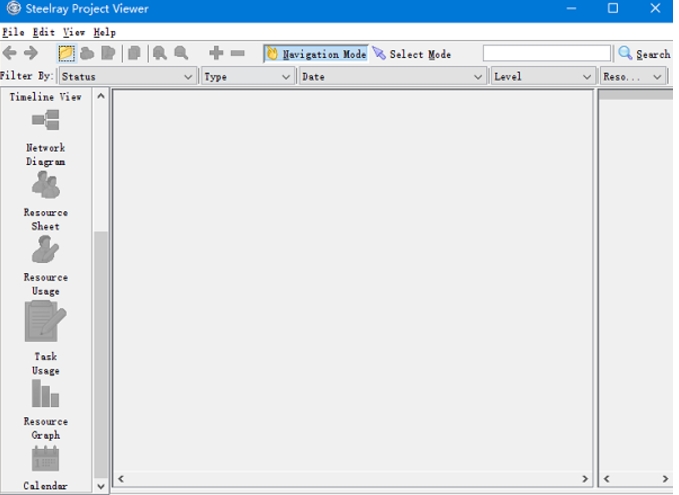Open the View menu
The width and height of the screenshot is (679, 495).
[x=74, y=32]
